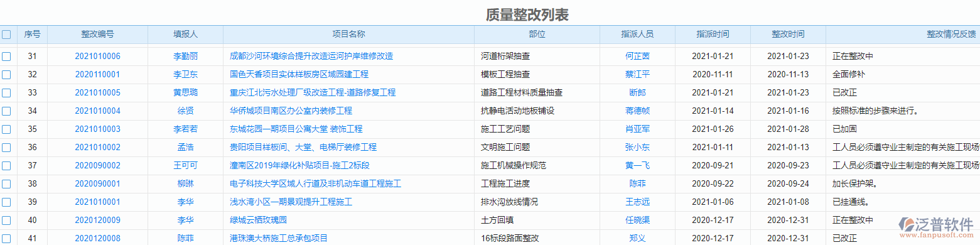Viewport: 980px width, 245px height.
Task: Open rectification record 2020090002
Action: click(x=97, y=166)
